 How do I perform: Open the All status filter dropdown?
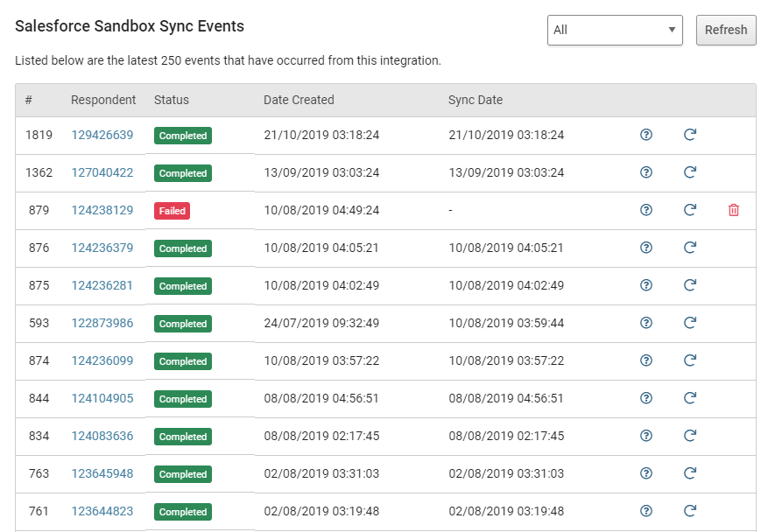click(615, 30)
